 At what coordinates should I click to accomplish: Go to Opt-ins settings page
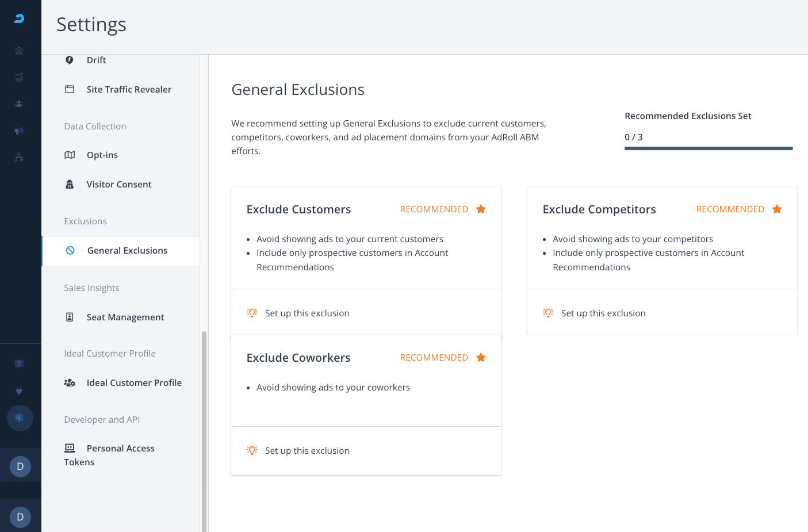point(102,155)
